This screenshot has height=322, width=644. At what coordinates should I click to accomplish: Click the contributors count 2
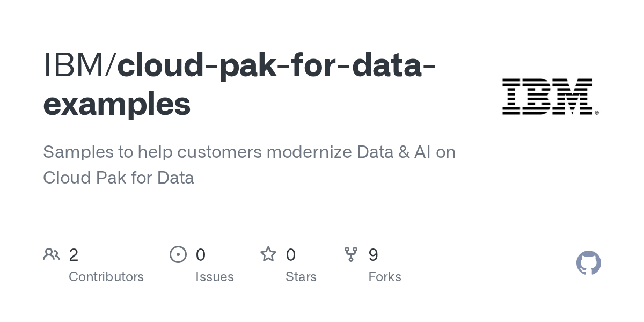coord(74,255)
